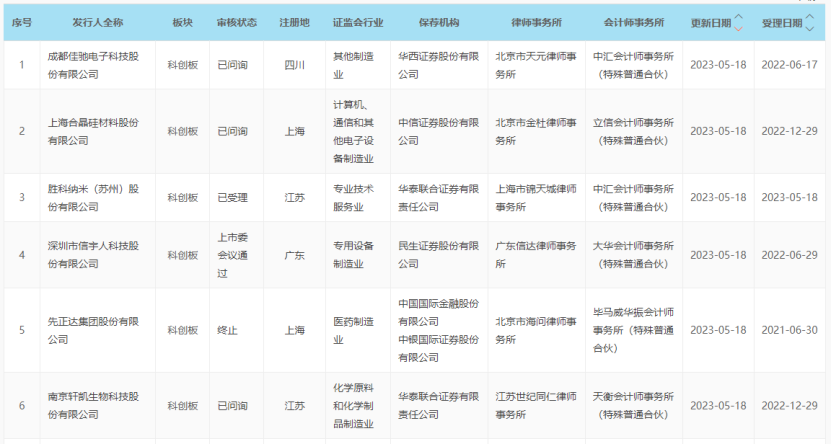Select 华西证券股份有限公司 sponsor cell

(439, 65)
